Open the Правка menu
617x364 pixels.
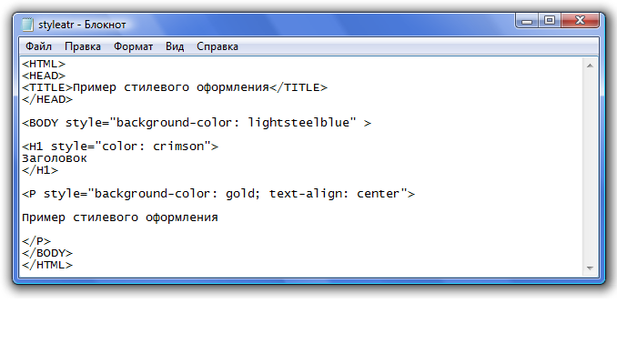(x=83, y=46)
